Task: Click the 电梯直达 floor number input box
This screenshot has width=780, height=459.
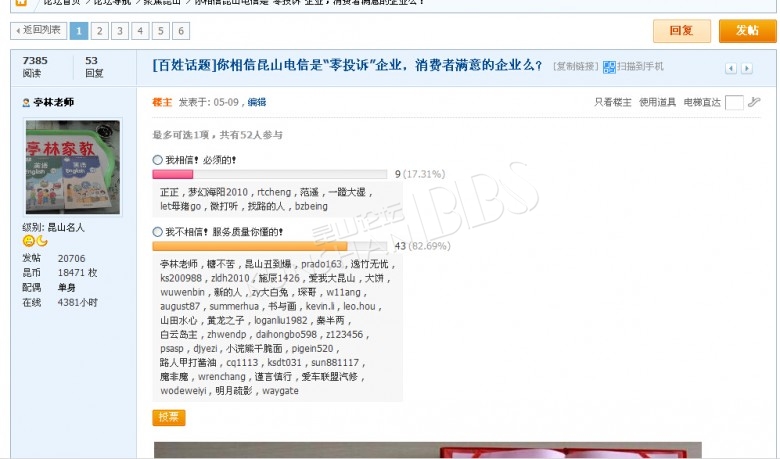Action: click(734, 102)
